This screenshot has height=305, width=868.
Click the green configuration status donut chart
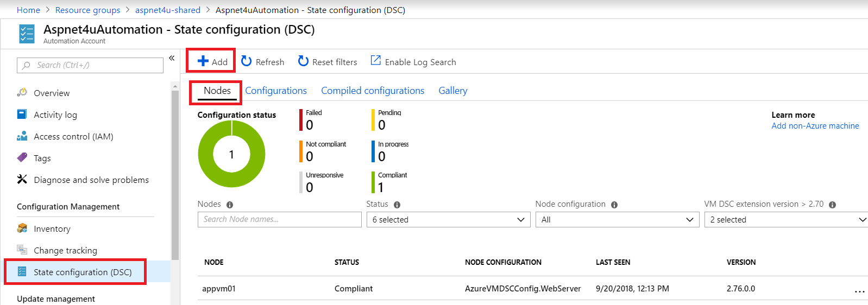(x=231, y=154)
